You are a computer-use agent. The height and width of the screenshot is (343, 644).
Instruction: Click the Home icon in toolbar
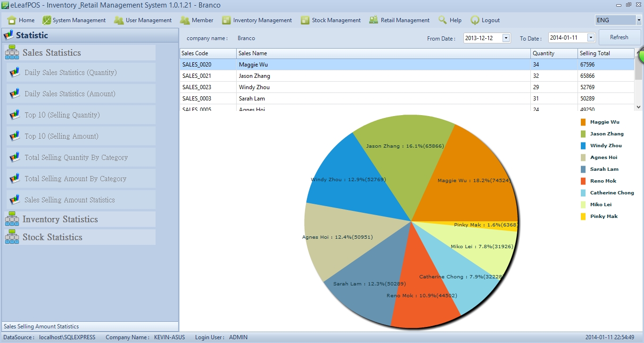(x=12, y=20)
